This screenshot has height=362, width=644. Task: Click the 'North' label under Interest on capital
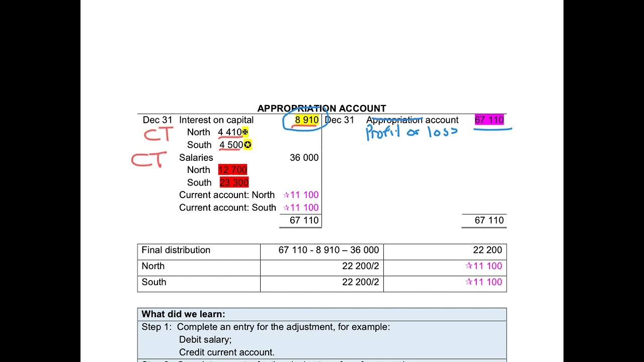click(198, 132)
